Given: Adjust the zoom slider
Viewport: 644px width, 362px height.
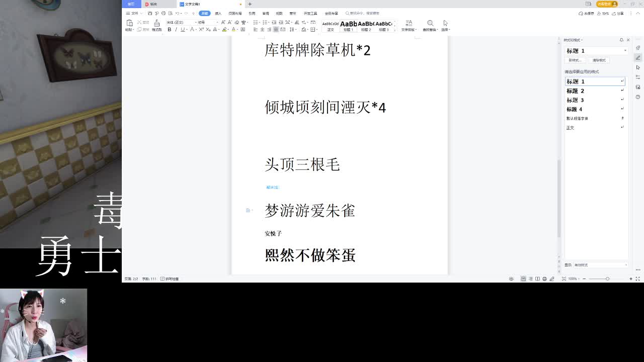Looking at the screenshot, I should [607, 279].
